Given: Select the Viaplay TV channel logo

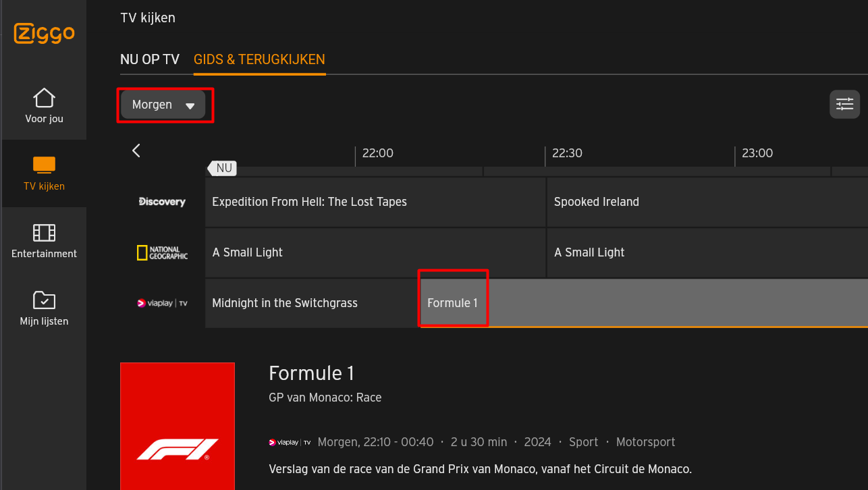Looking at the screenshot, I should click(x=162, y=303).
